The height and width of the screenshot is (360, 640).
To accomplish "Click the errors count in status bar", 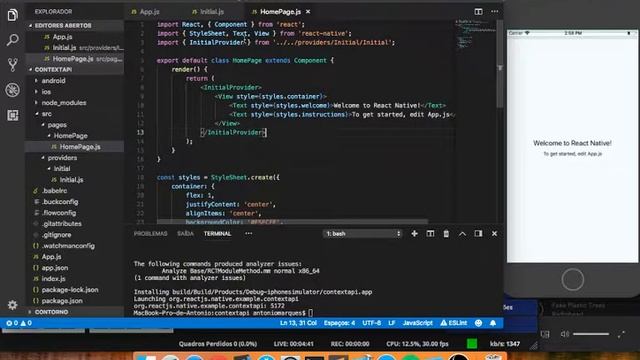I will point(12,323).
